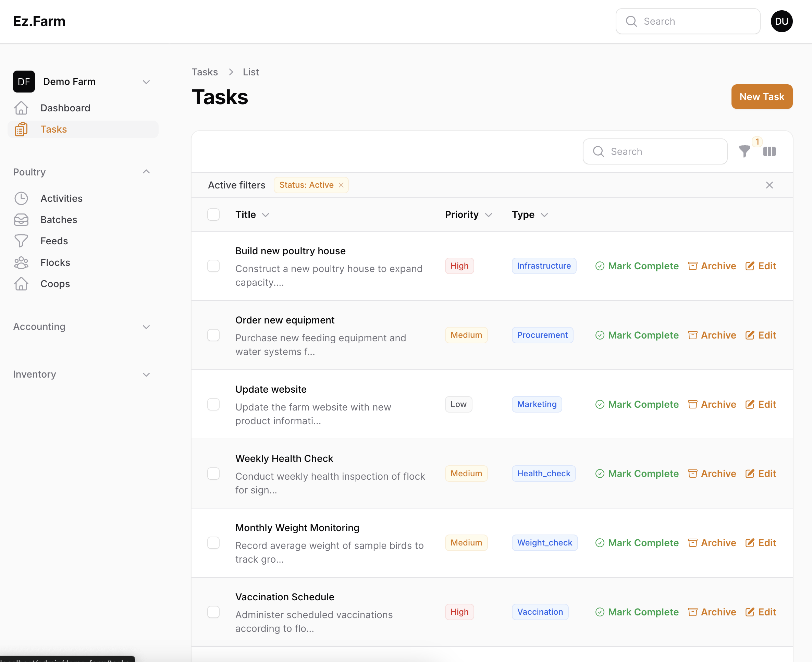The image size is (812, 662).
Task: Archive the Weekly Health Check task
Action: [x=712, y=474]
